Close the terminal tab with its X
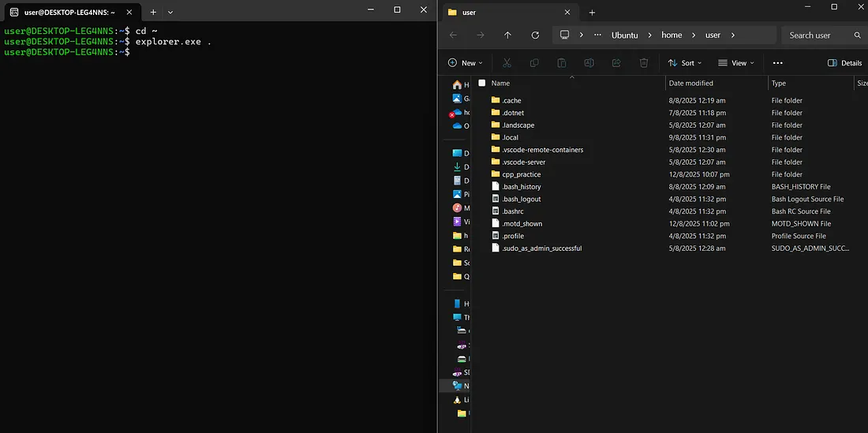 [x=129, y=12]
